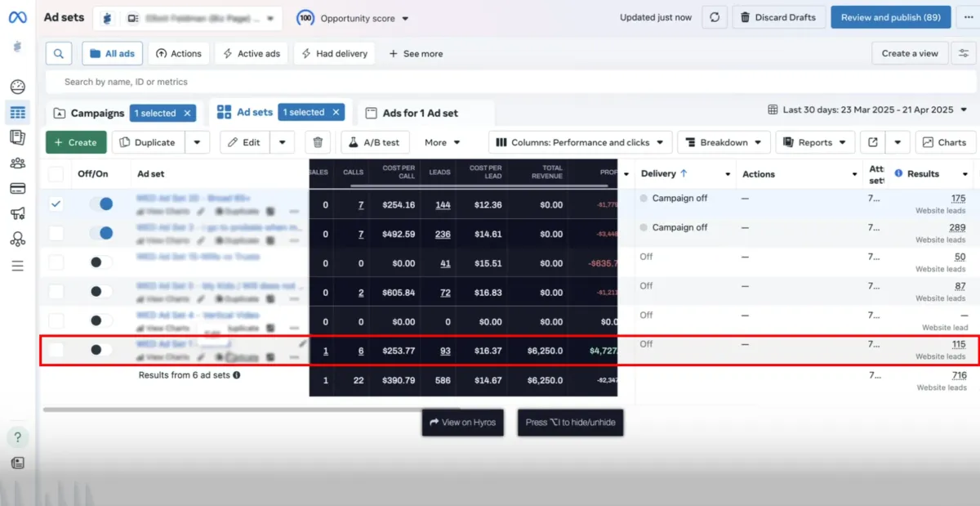Screen dimensions: 980x506
Task: Expand the More menu
Action: [x=442, y=142]
